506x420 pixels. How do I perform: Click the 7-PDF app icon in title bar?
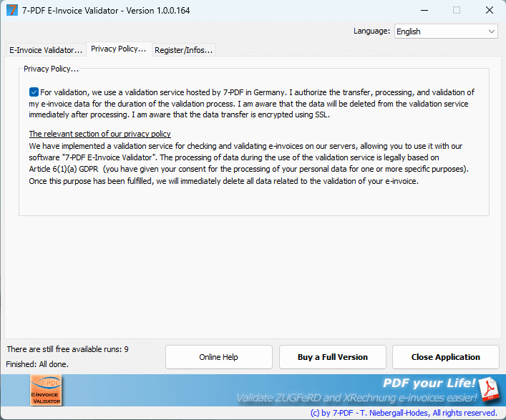pyautogui.click(x=12, y=10)
